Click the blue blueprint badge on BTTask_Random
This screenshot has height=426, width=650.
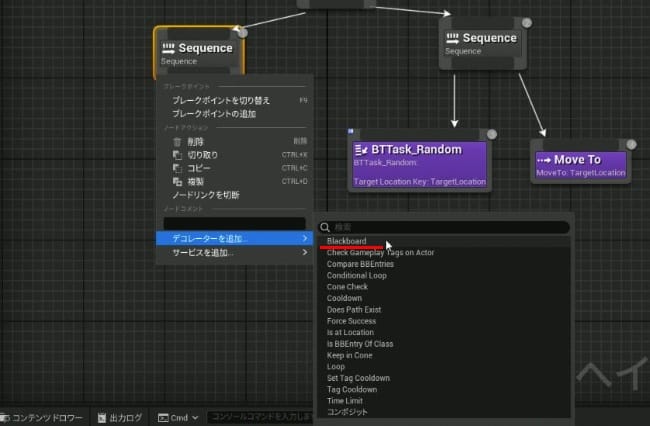[x=351, y=131]
